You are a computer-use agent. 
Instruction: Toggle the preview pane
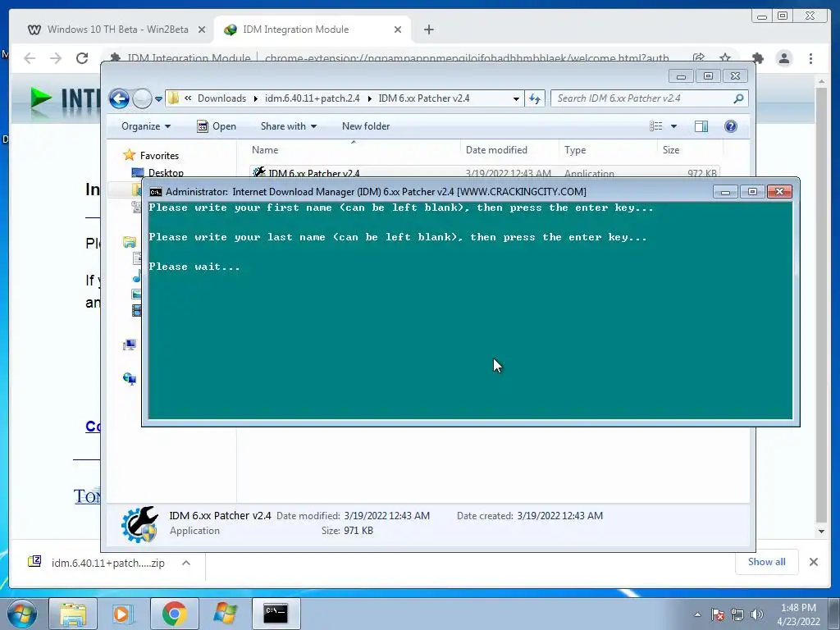701,126
